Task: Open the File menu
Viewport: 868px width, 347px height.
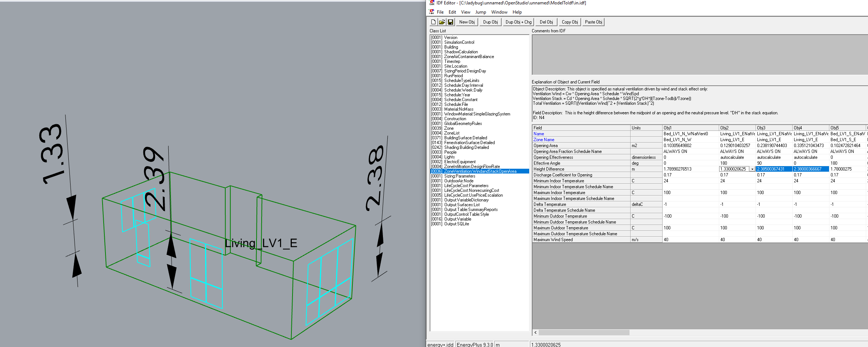Action: [x=440, y=12]
